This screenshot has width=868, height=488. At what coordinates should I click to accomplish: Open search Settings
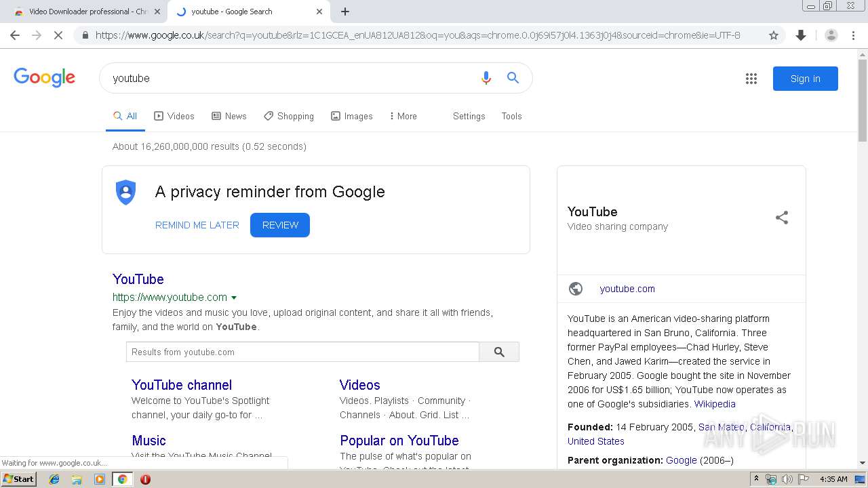(x=469, y=116)
